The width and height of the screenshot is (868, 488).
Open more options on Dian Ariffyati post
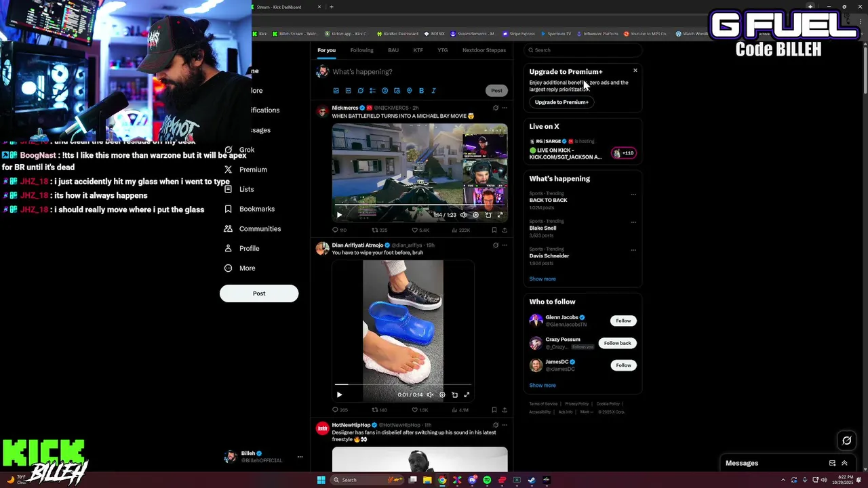(505, 245)
